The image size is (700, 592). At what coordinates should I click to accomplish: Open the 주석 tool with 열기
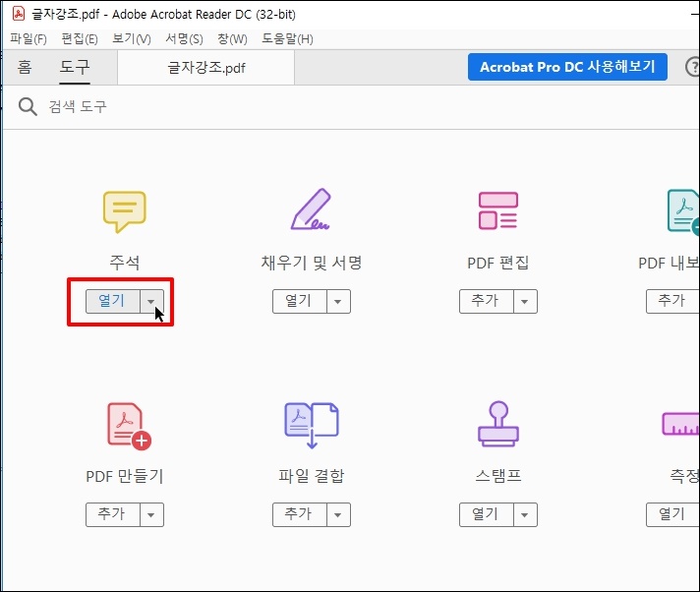(112, 301)
